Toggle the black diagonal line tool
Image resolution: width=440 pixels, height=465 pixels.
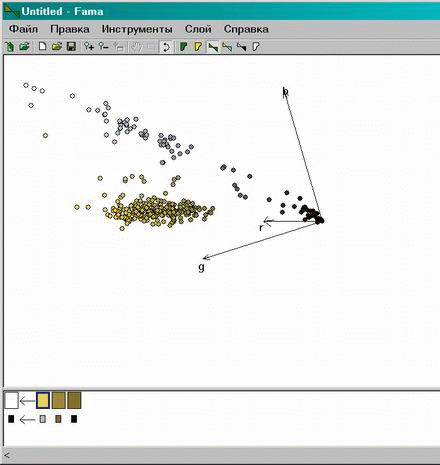pos(241,47)
